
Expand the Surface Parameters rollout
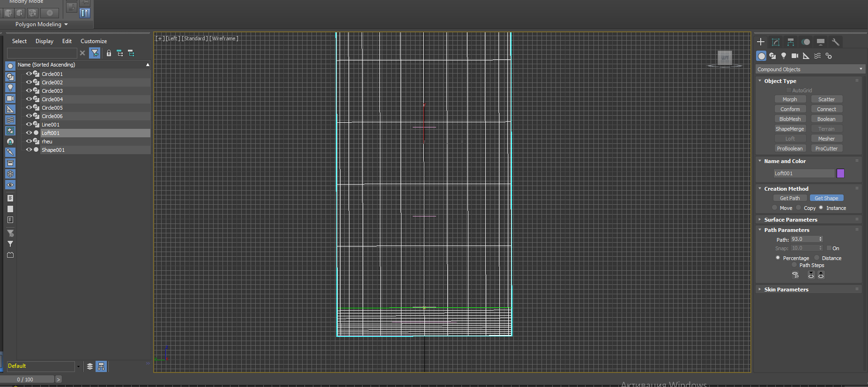791,220
